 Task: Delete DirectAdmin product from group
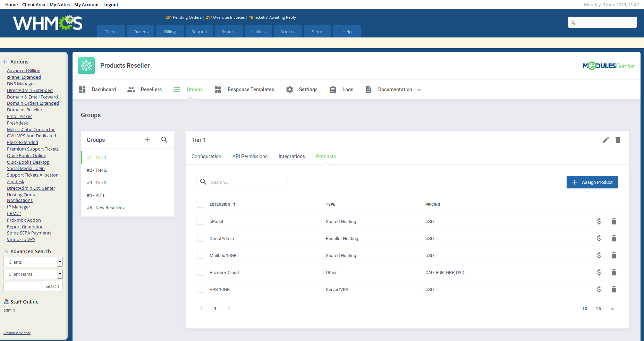[x=614, y=238]
